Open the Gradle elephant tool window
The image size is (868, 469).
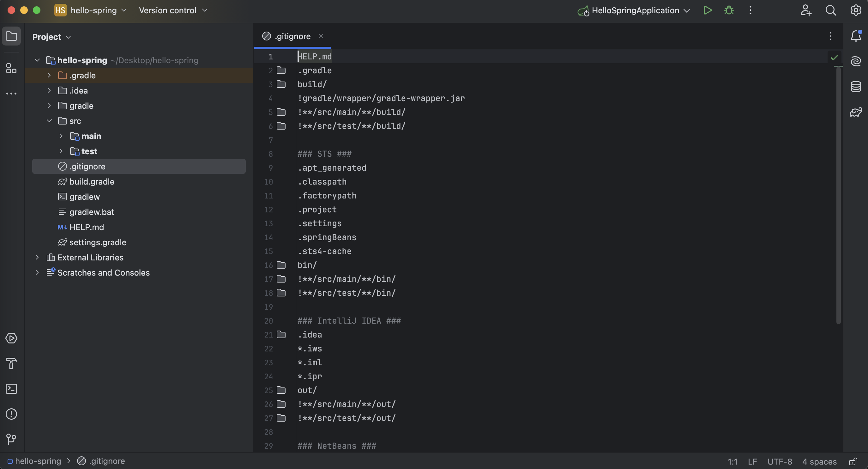[856, 112]
